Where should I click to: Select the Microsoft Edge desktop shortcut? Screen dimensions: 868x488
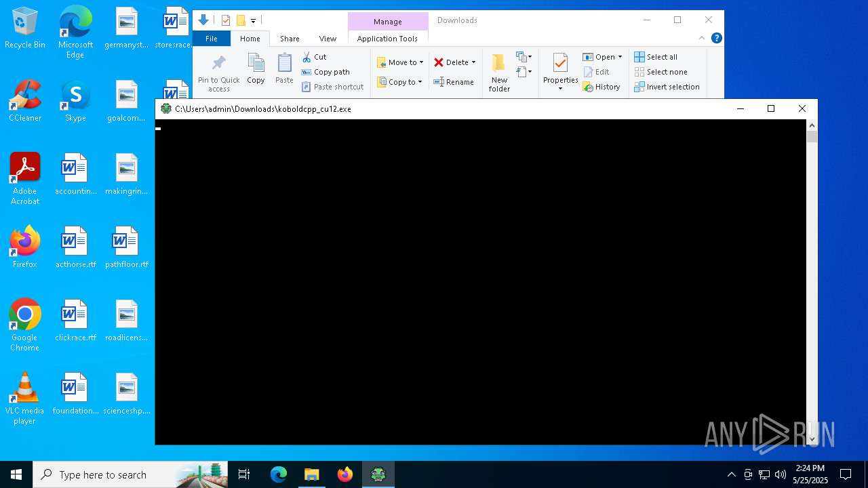point(75,33)
